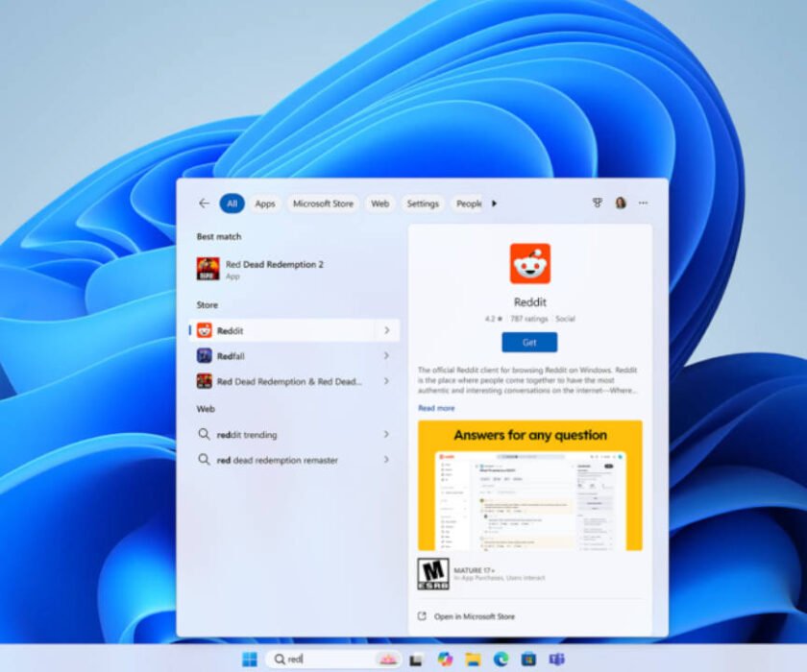Click the Redfall game icon
The height and width of the screenshot is (672, 807).
[205, 356]
